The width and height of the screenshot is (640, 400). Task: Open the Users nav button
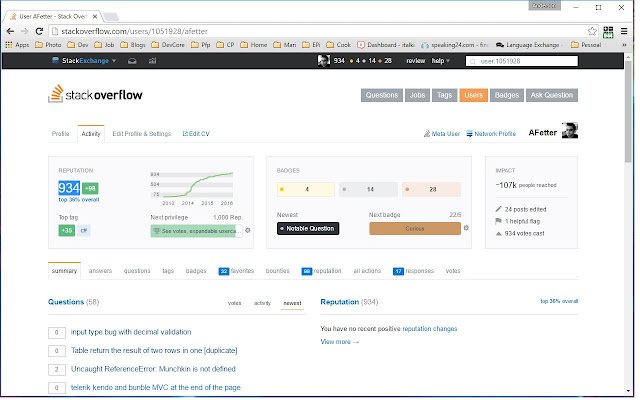473,95
